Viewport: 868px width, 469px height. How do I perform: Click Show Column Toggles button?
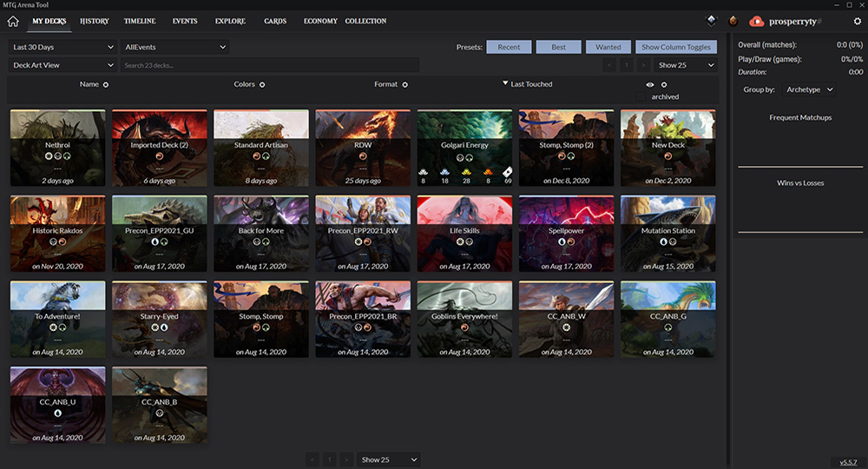[676, 47]
